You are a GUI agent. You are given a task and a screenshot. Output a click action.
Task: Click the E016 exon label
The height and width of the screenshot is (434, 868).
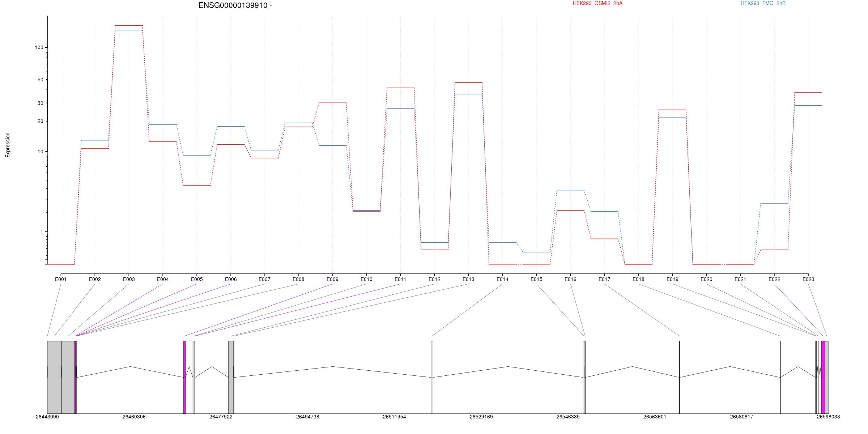pos(570,279)
